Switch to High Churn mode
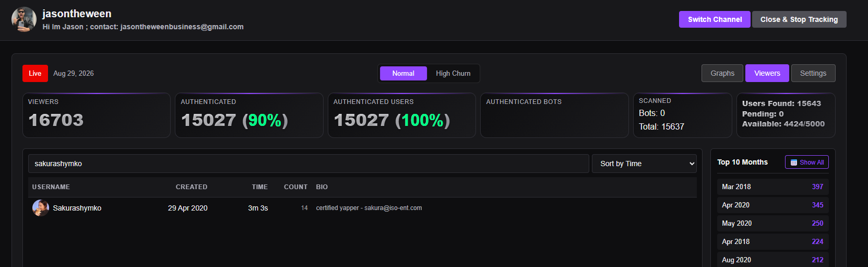The width and height of the screenshot is (868, 267). [x=453, y=74]
